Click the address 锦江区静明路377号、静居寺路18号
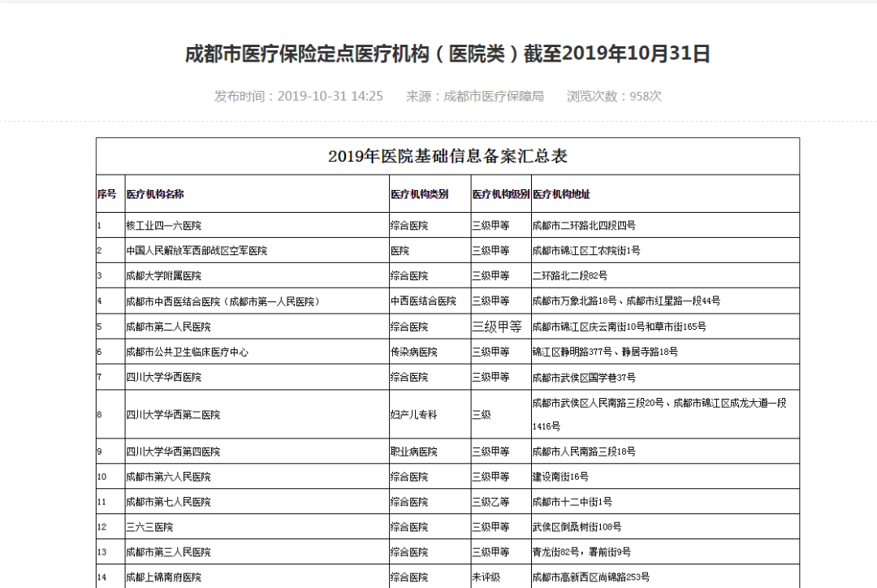The image size is (877, 588). 605,352
